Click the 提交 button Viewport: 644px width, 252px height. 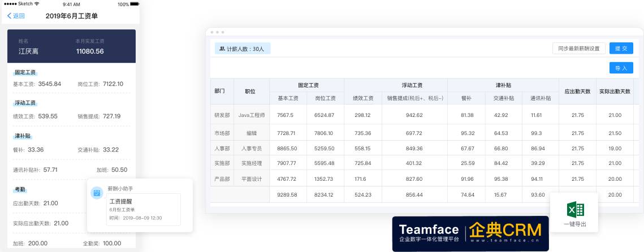pos(621,48)
